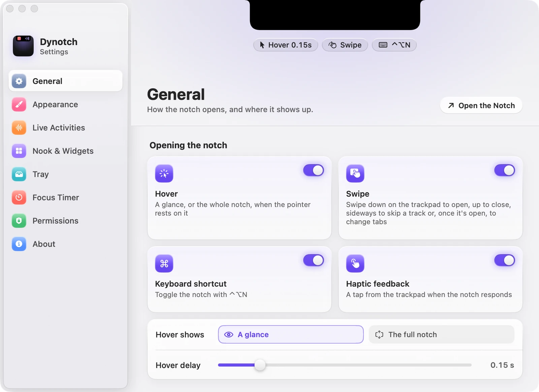Click the Haptic feedback tap icon
Viewport: 539px width, 392px height.
coord(355,263)
